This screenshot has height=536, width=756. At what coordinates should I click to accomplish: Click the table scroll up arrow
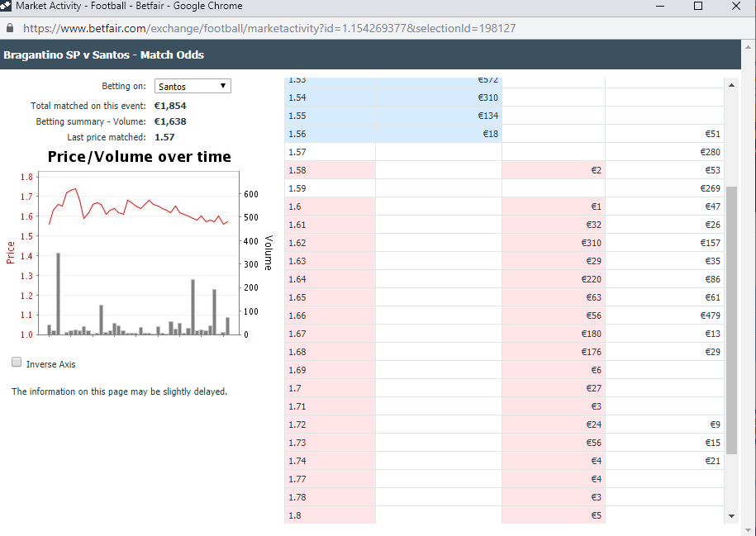click(731, 85)
